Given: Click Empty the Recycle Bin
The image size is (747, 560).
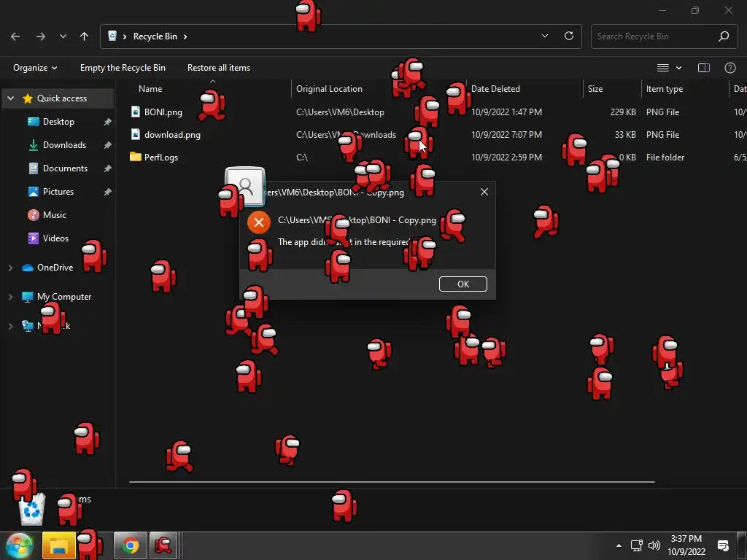Looking at the screenshot, I should (123, 68).
